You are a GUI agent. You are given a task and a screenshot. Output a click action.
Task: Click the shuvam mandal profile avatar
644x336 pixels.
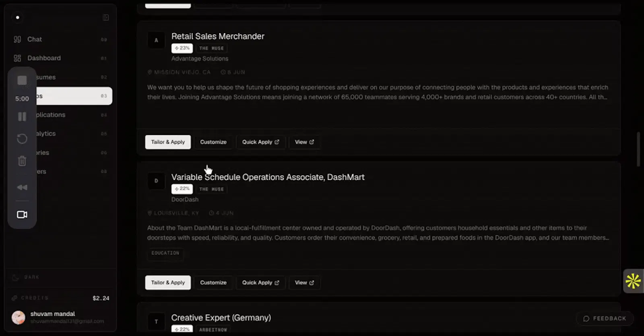(18, 317)
